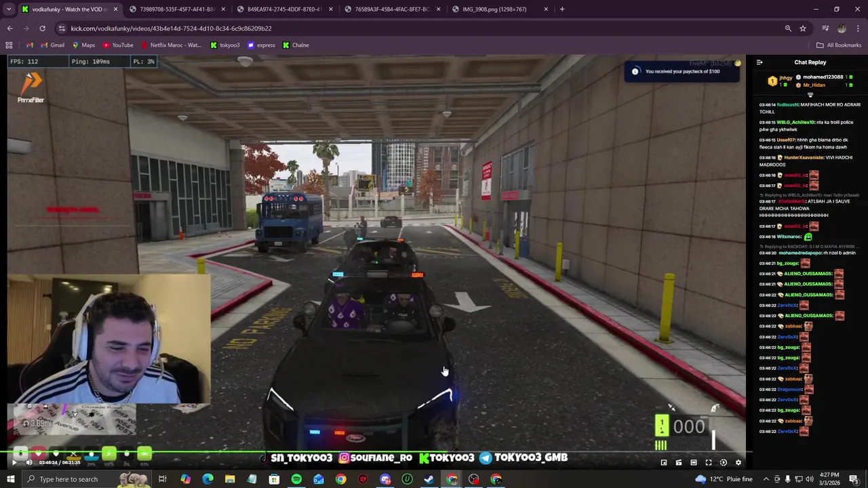Open Windows Start menu

(x=10, y=479)
